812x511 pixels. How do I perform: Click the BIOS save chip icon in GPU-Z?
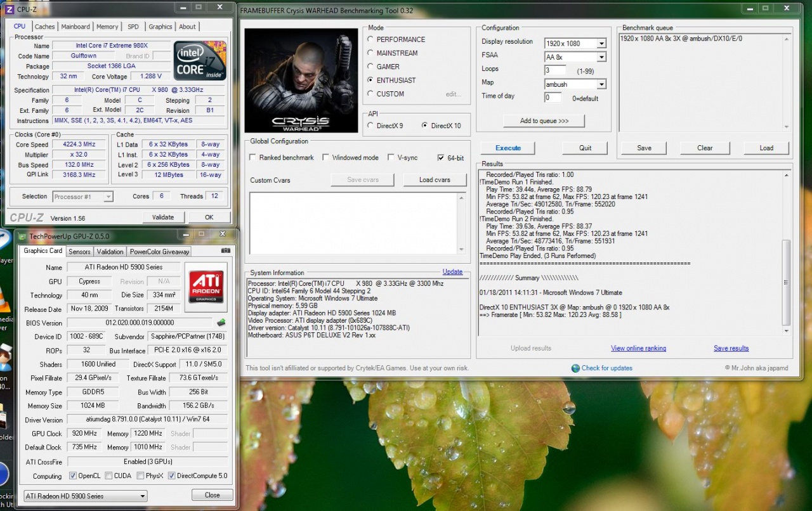(221, 323)
